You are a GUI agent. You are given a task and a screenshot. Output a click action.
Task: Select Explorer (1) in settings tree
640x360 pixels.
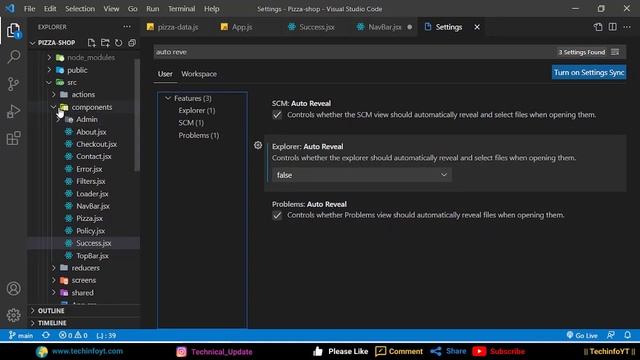(x=197, y=111)
